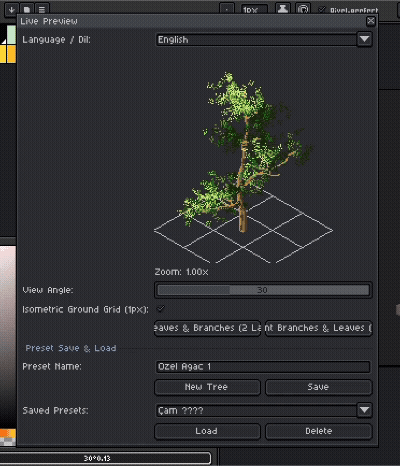Open the Language / Dil dropdown arrow
This screenshot has height=466, width=400.
[364, 40]
